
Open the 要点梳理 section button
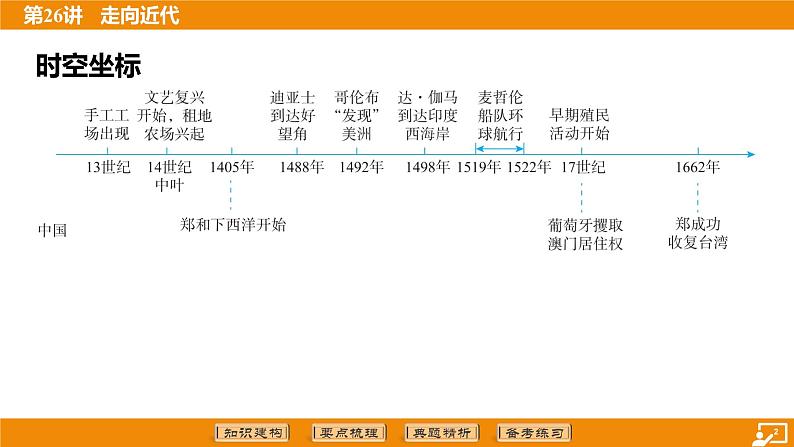(x=349, y=433)
